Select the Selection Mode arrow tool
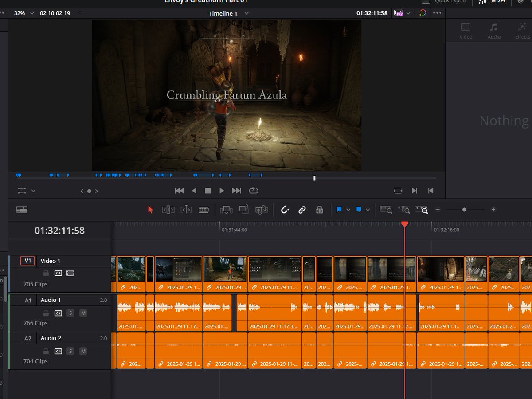 point(150,210)
